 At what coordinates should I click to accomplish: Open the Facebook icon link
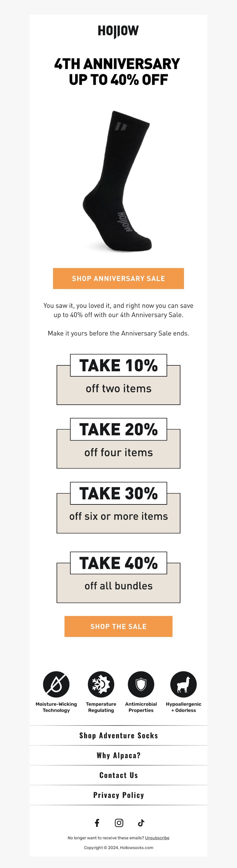click(x=97, y=823)
